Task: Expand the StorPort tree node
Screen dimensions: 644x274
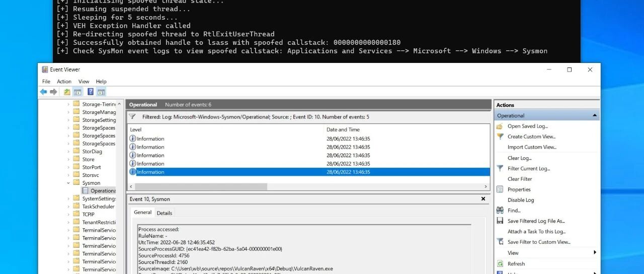Action: pos(68,167)
